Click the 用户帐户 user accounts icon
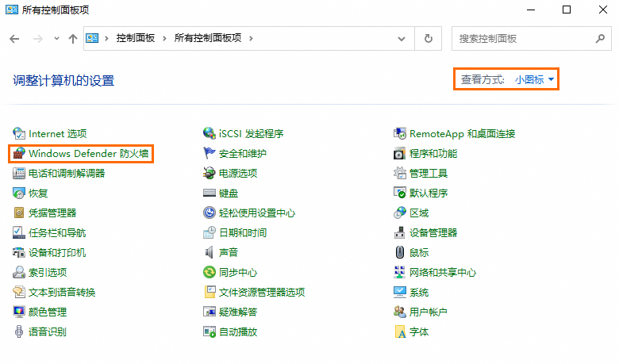The height and width of the screenshot is (364, 619). point(400,312)
